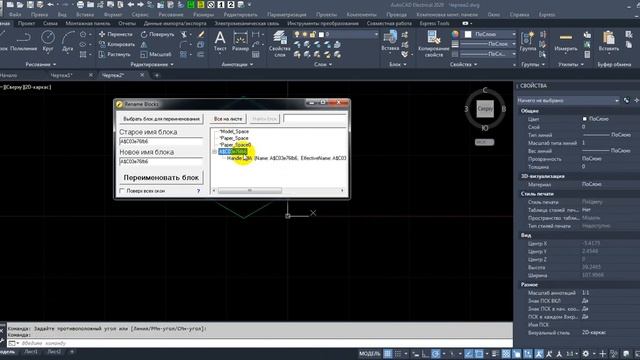Click 'Все на листе' button

tap(228, 119)
